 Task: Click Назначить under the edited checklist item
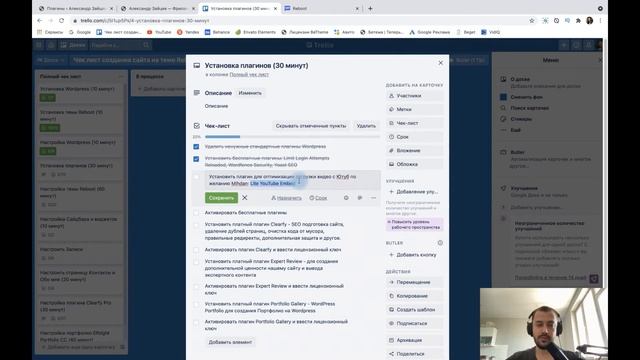[x=287, y=198]
